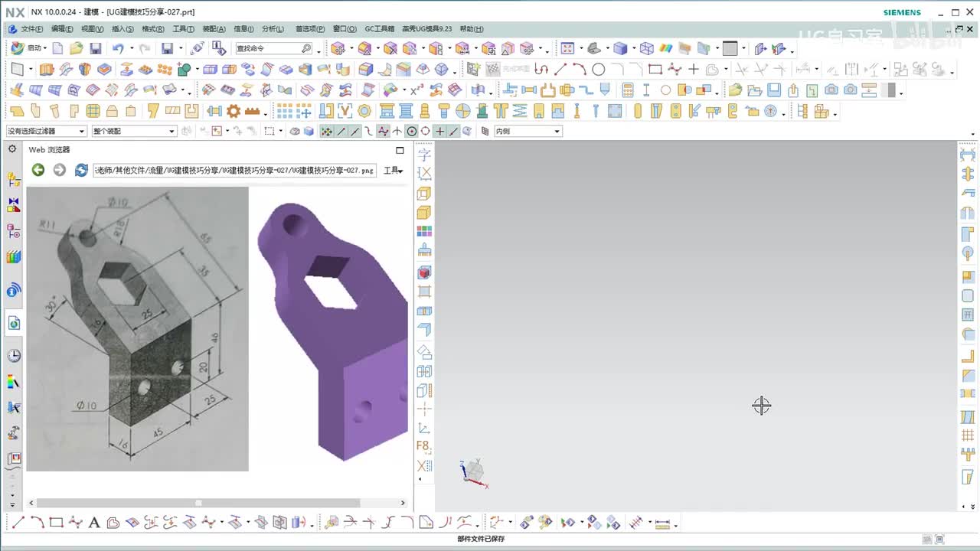980x551 pixels.
Task: Click the arc tool in the bottom toolbar
Action: click(x=38, y=523)
